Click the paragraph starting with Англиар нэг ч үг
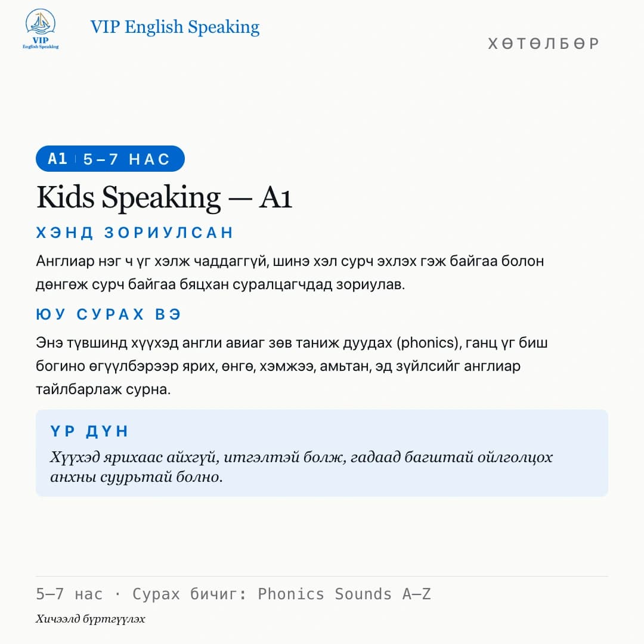This screenshot has height=644, width=644. [290, 273]
